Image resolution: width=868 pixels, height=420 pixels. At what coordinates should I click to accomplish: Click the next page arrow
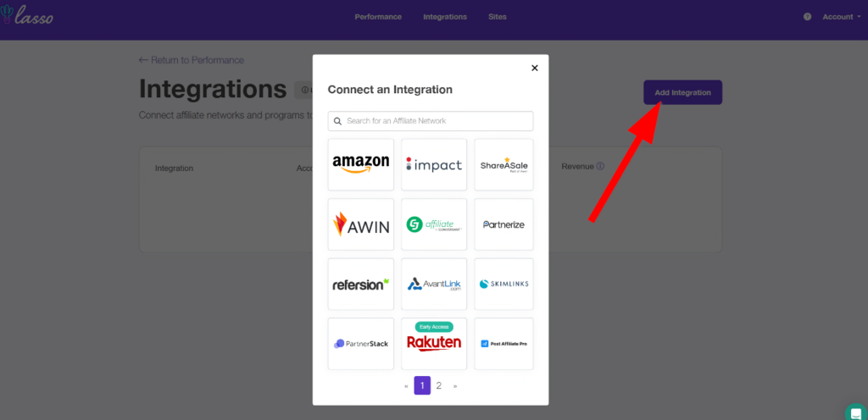[455, 386]
